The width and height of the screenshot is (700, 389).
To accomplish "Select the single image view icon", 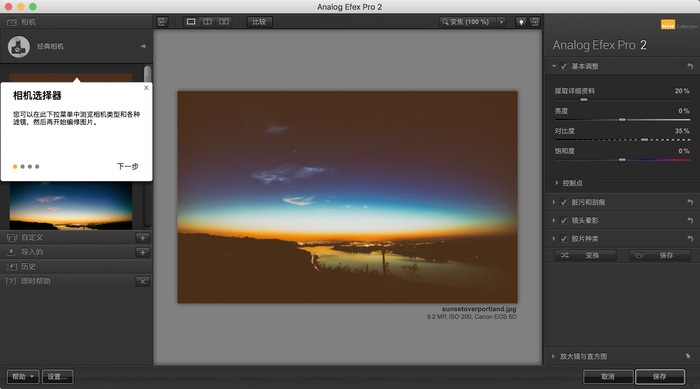I will point(191,21).
